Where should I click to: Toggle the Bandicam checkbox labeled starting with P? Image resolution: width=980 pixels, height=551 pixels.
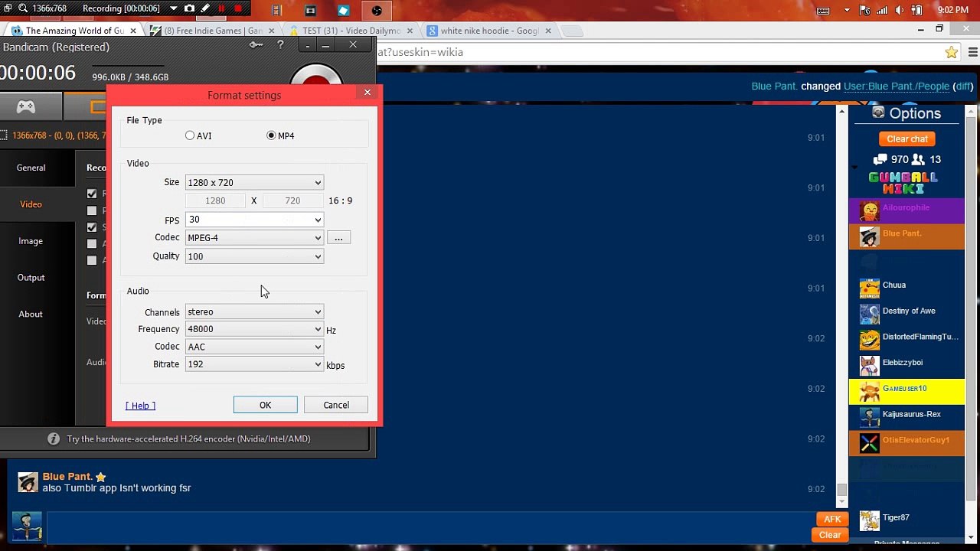(x=92, y=210)
